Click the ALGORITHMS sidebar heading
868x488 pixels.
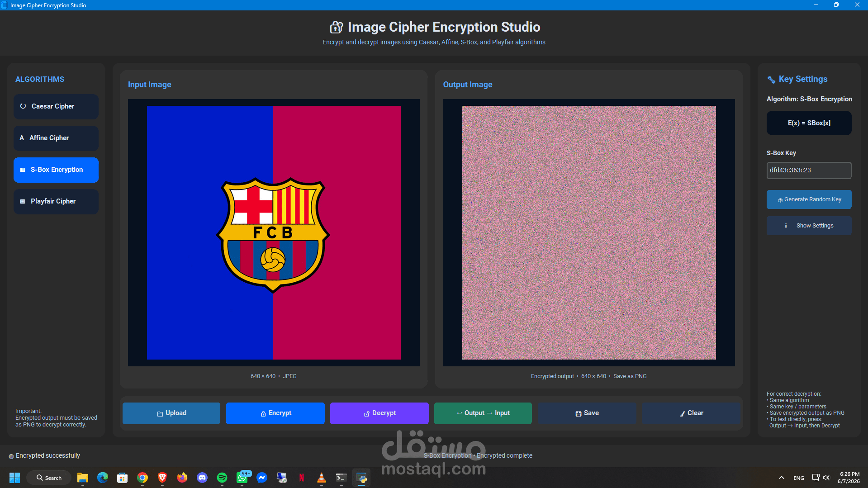point(40,80)
